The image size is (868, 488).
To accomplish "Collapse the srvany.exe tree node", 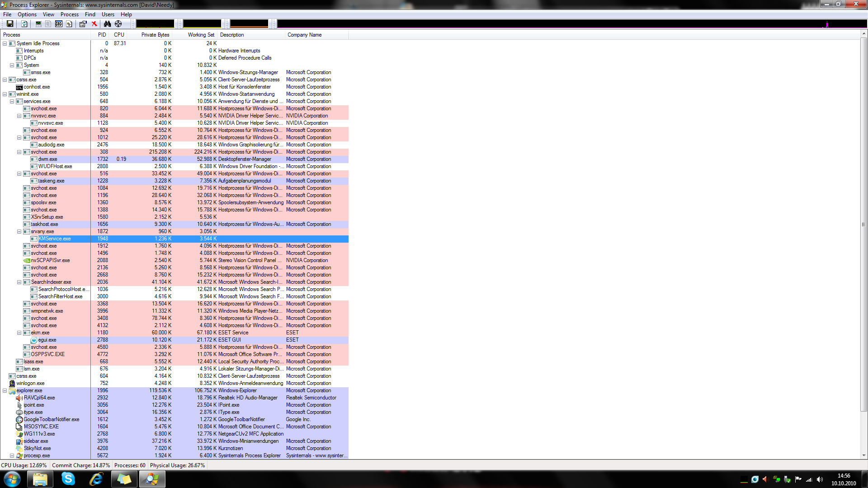I will [19, 231].
